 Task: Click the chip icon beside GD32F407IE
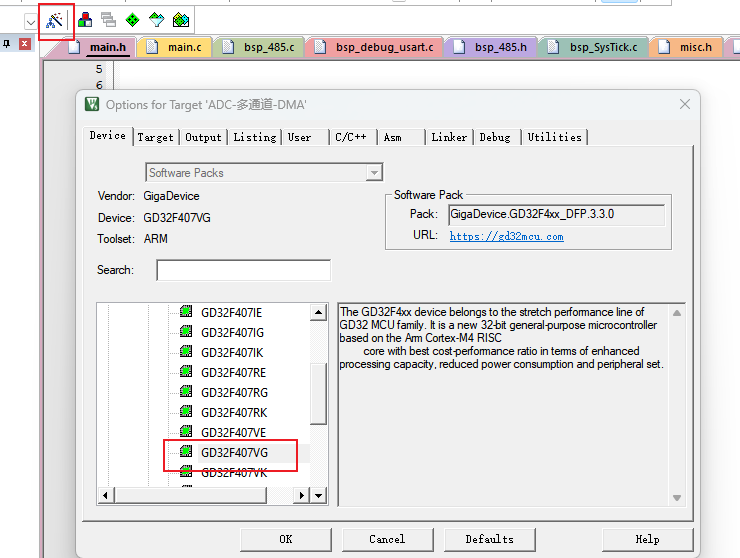click(186, 312)
